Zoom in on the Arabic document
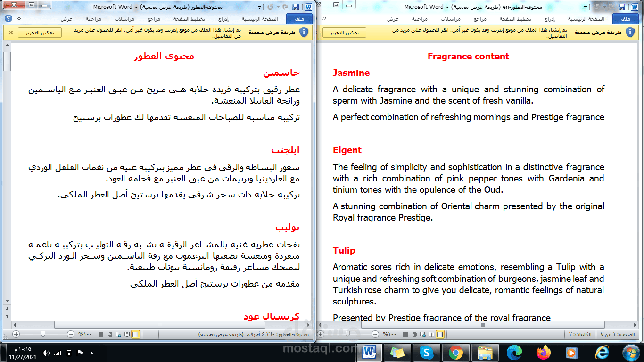Screen dimensions: 644x362 coord(16,334)
